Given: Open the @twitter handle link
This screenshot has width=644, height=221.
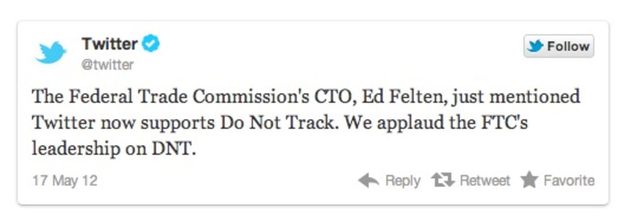Looking at the screenshot, I should point(107,65).
